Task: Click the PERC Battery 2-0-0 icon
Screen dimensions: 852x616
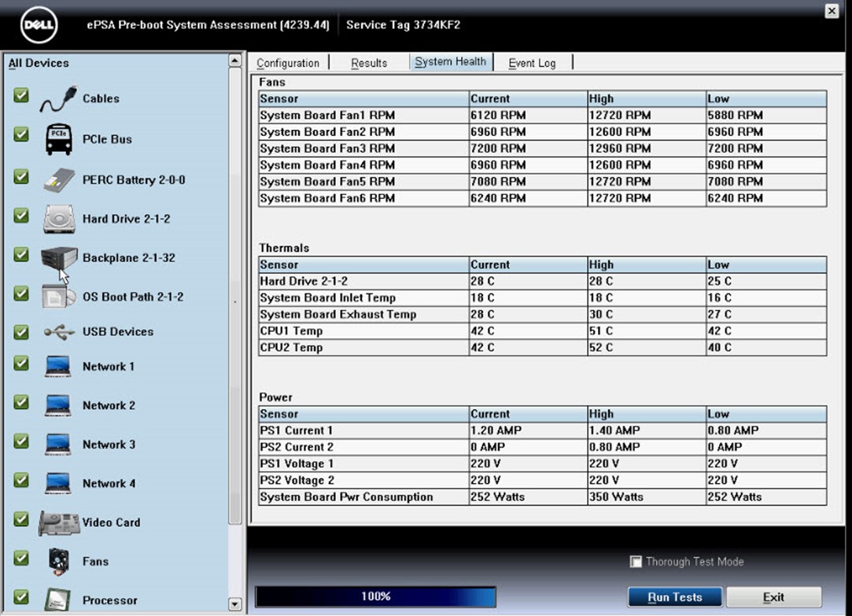Action: [58, 180]
